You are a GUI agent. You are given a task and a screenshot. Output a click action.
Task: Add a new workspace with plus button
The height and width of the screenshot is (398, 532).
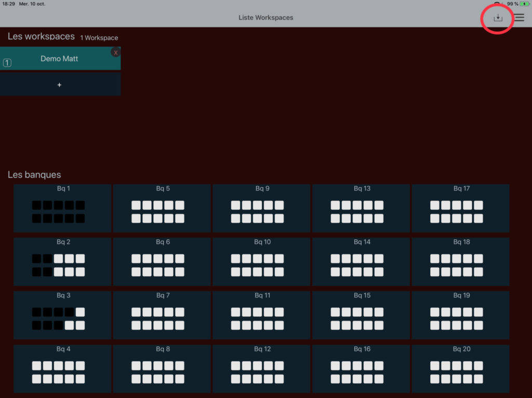pyautogui.click(x=59, y=85)
